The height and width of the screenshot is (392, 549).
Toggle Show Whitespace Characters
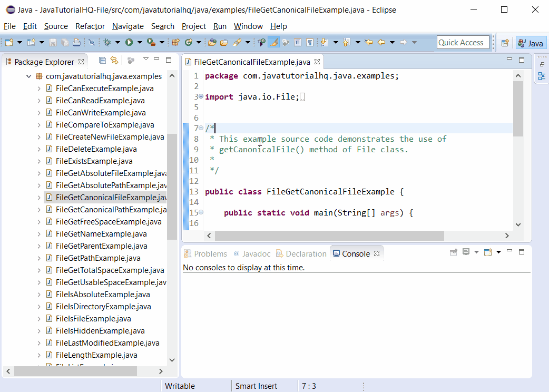310,42
